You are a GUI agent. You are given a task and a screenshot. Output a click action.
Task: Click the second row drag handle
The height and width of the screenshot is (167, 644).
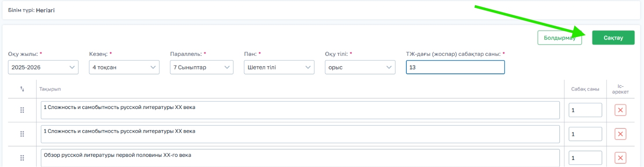pyautogui.click(x=22, y=134)
